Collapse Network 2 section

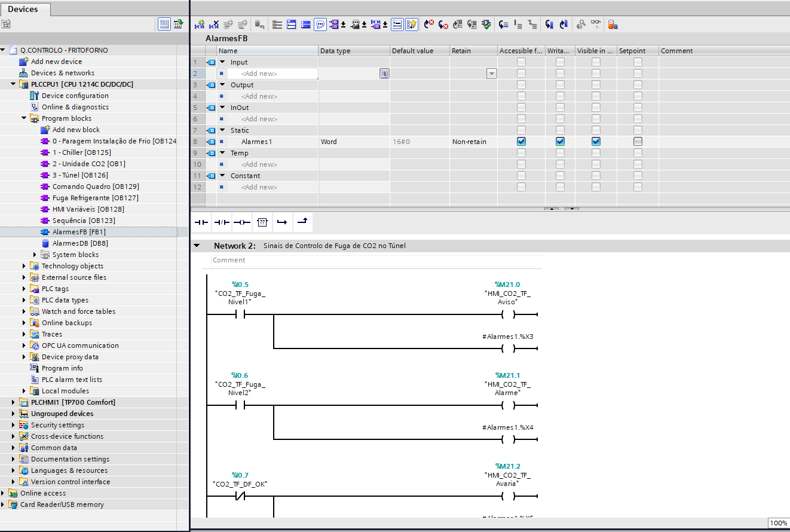pos(197,246)
